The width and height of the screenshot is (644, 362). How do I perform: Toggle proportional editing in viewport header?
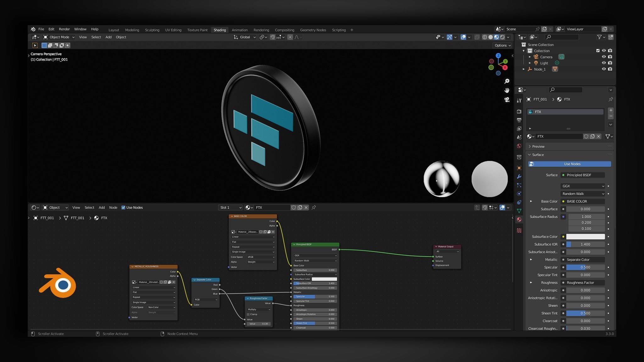click(290, 37)
